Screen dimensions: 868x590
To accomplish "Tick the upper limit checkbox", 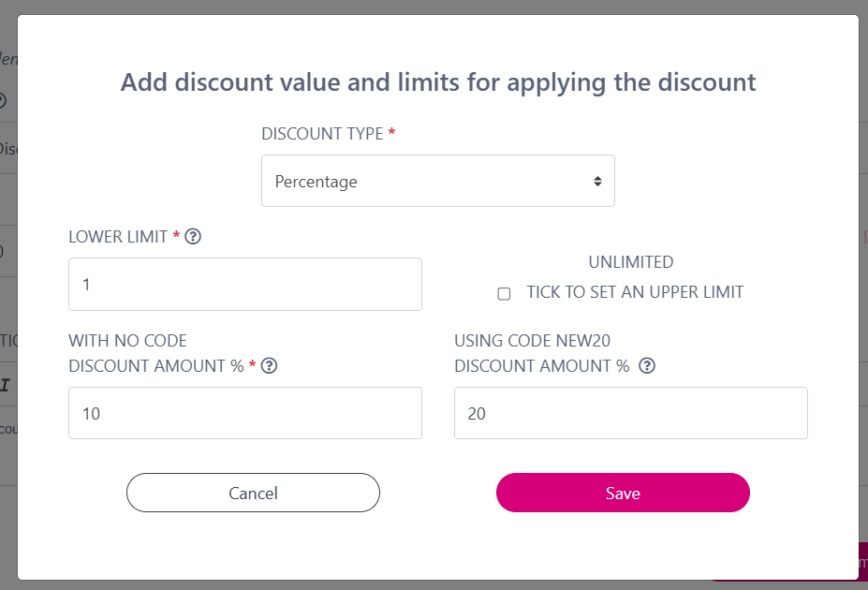I will (x=504, y=293).
